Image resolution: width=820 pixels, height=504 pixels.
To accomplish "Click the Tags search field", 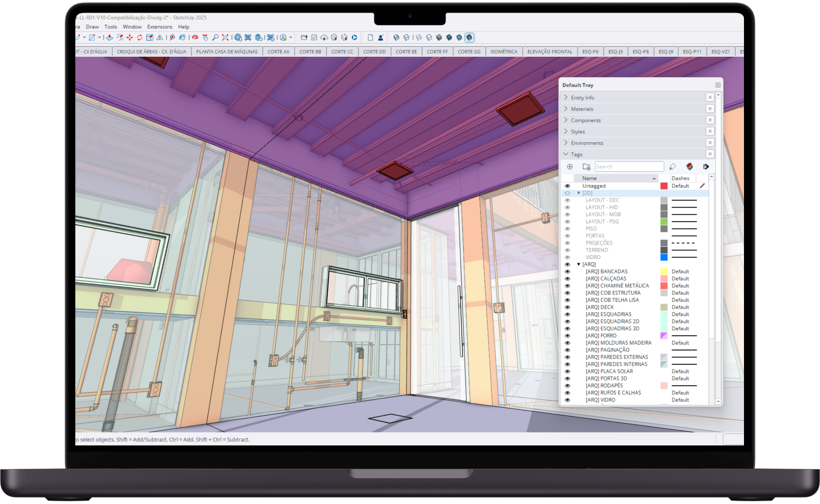I will [629, 167].
